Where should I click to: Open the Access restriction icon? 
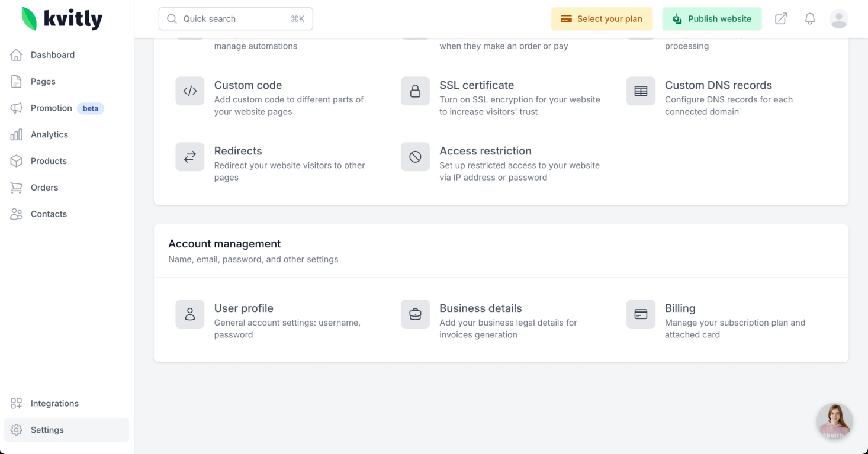[x=415, y=157]
